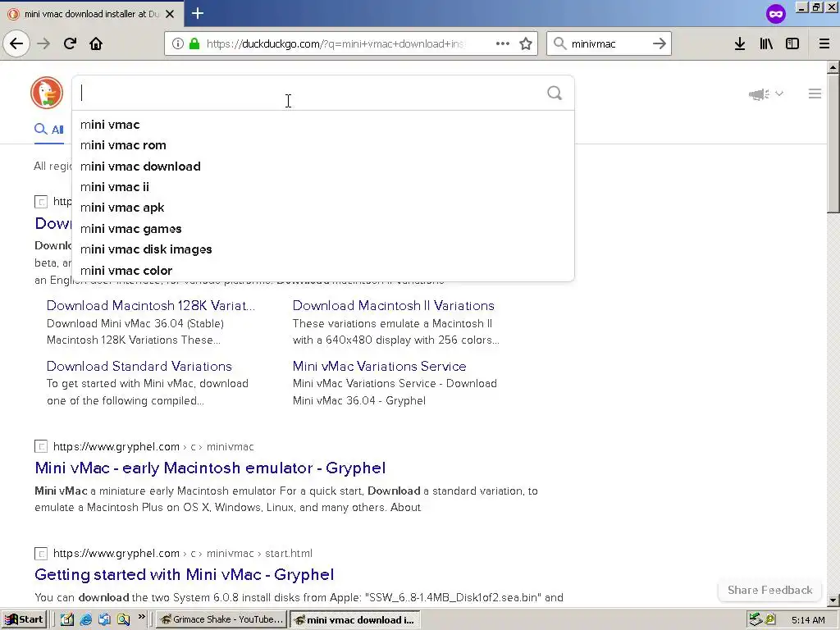
Task: Click the gryphel.com start.html URL breadcrumb
Action: coord(183,553)
